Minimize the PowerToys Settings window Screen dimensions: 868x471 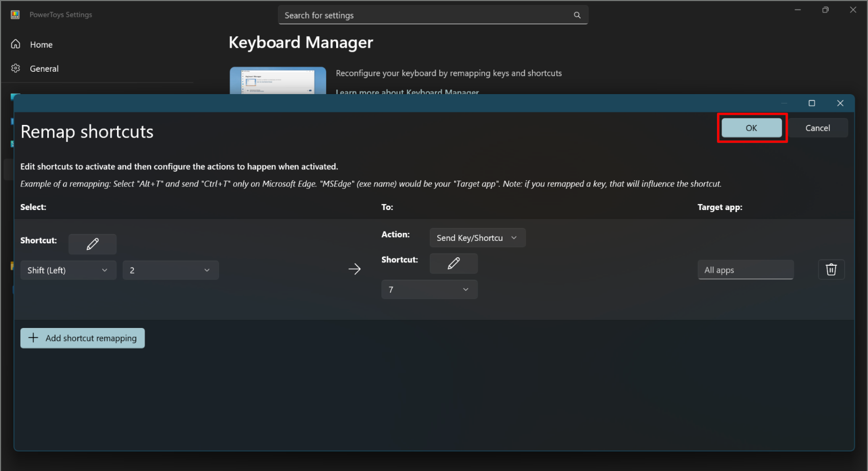point(797,10)
